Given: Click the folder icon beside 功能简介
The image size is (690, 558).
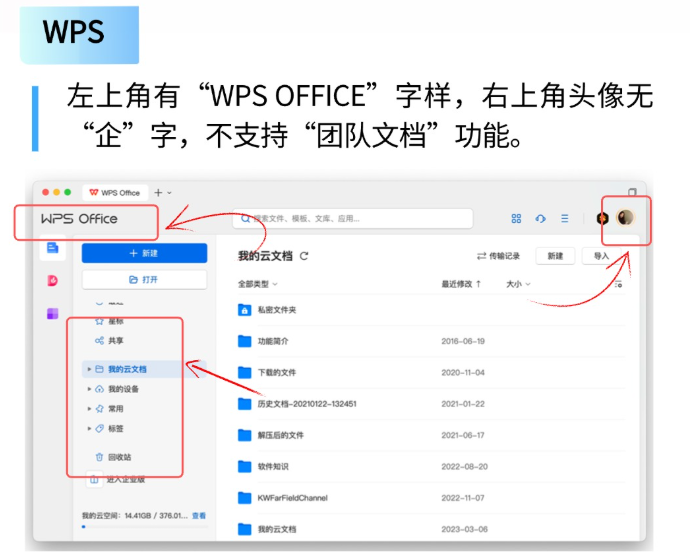Looking at the screenshot, I should 245,341.
